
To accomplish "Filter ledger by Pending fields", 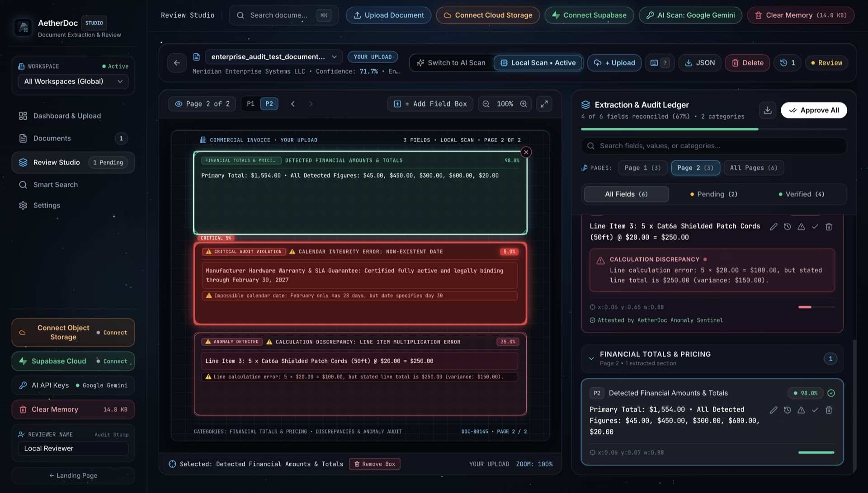I will click(x=714, y=194).
